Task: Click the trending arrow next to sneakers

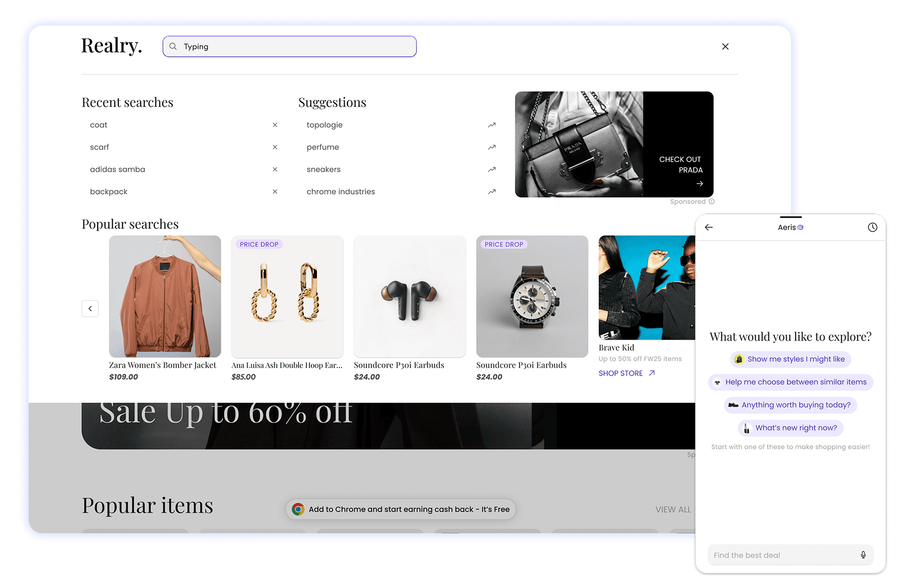Action: click(x=492, y=169)
